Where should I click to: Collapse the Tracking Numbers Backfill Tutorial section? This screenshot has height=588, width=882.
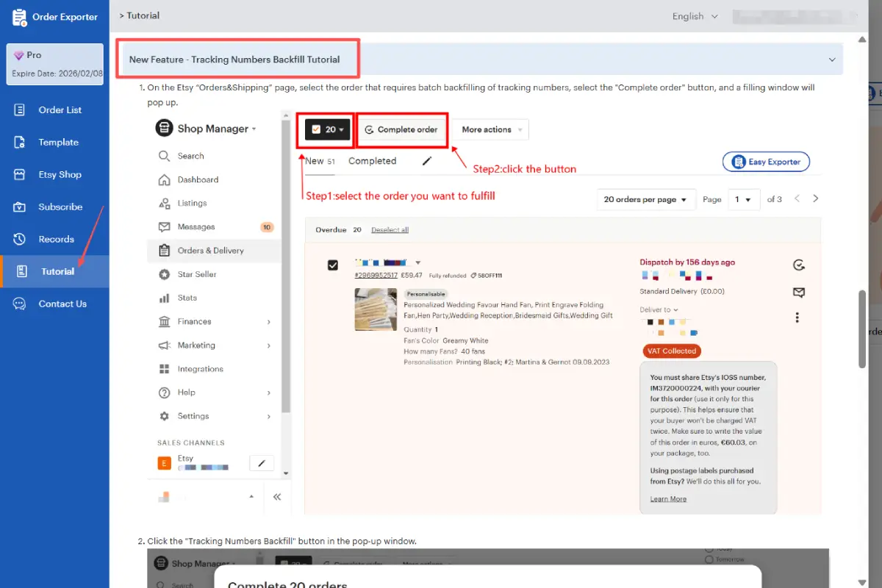[832, 60]
